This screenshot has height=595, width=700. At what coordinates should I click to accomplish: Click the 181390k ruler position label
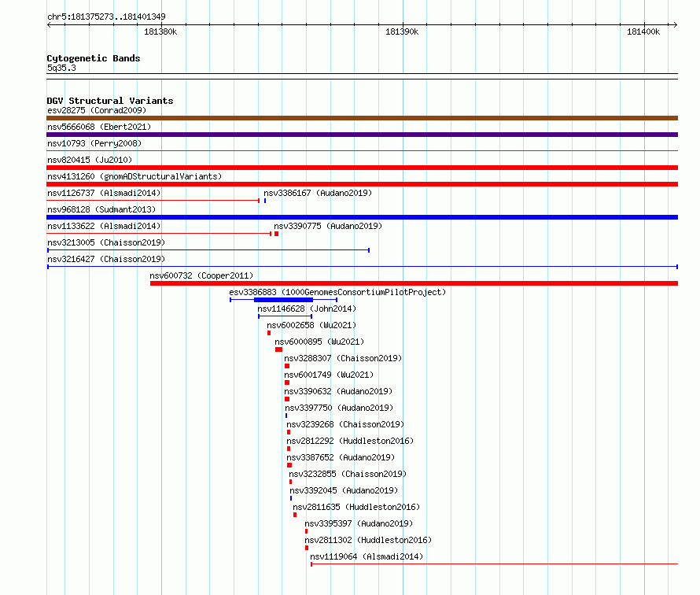click(x=402, y=31)
